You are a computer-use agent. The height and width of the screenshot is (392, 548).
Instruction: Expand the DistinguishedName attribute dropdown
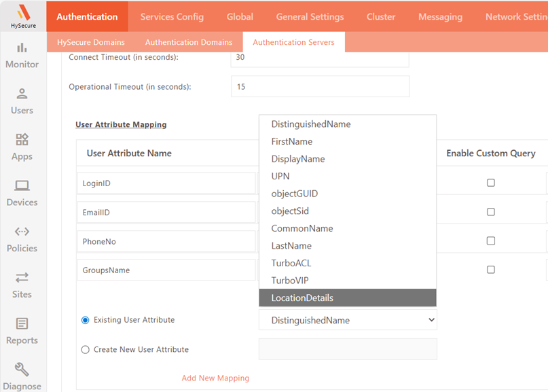click(x=348, y=320)
